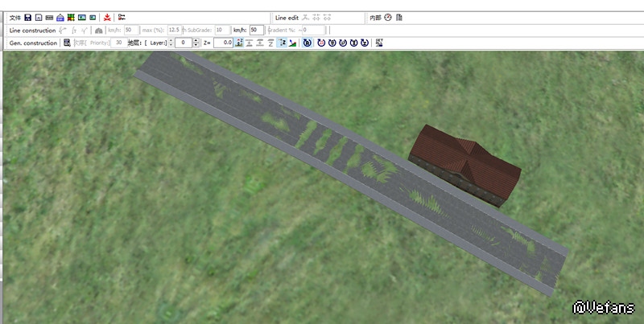
Task: Click the Save floppy disk icon
Action: [x=28, y=17]
